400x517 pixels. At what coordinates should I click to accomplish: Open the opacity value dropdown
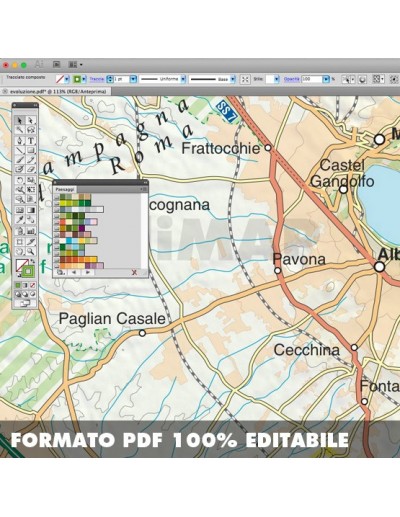point(326,79)
